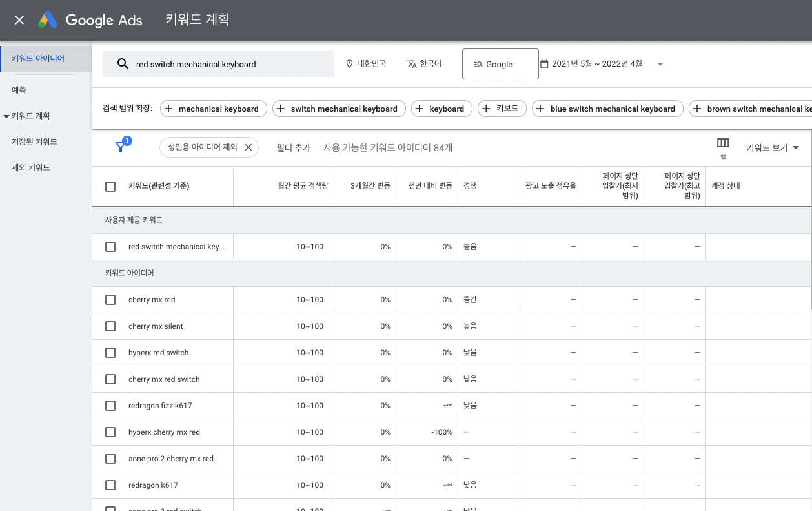Screen dimensions: 812x511
Task: Add 'blue switch mechanical keyboard' suggestion
Action: click(x=607, y=109)
